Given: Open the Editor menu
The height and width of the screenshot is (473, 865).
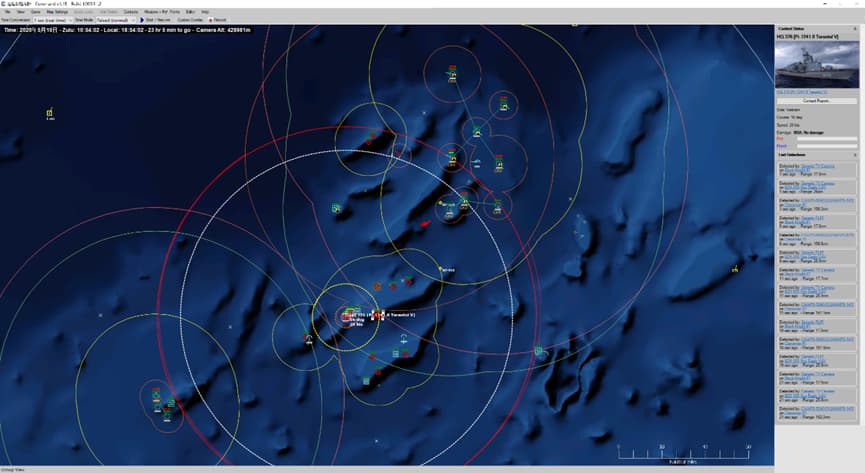Looking at the screenshot, I should (x=191, y=12).
